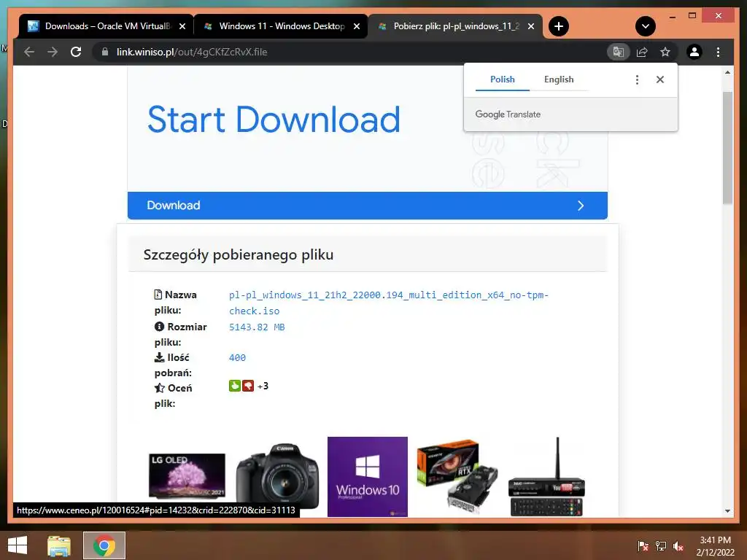747x560 pixels.
Task: Click the Chrome taskbar icon
Action: [104, 545]
